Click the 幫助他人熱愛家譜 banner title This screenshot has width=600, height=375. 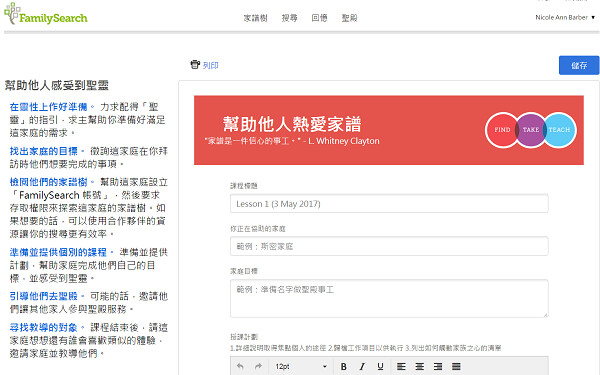point(292,124)
